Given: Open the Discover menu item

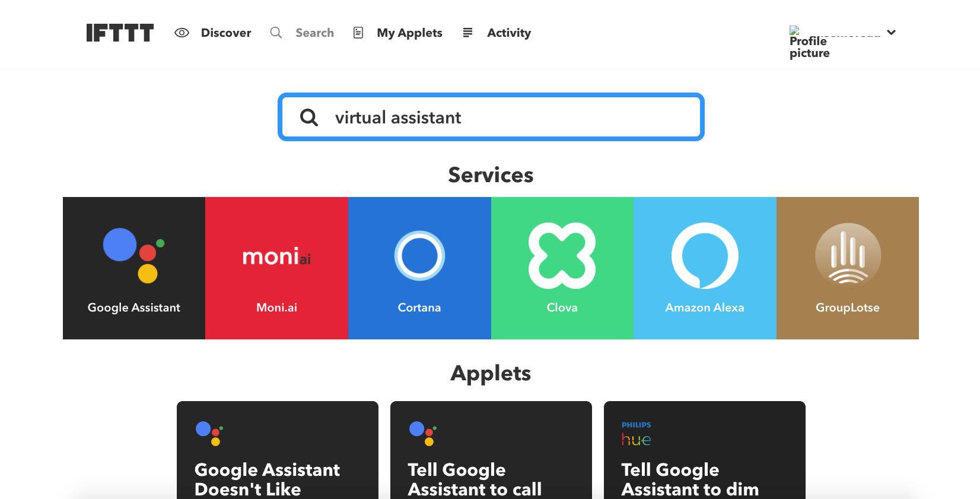Looking at the screenshot, I should pos(226,33).
